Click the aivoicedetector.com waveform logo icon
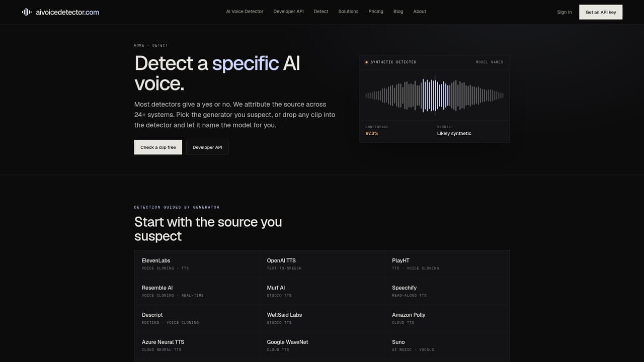644x362 pixels. (27, 12)
